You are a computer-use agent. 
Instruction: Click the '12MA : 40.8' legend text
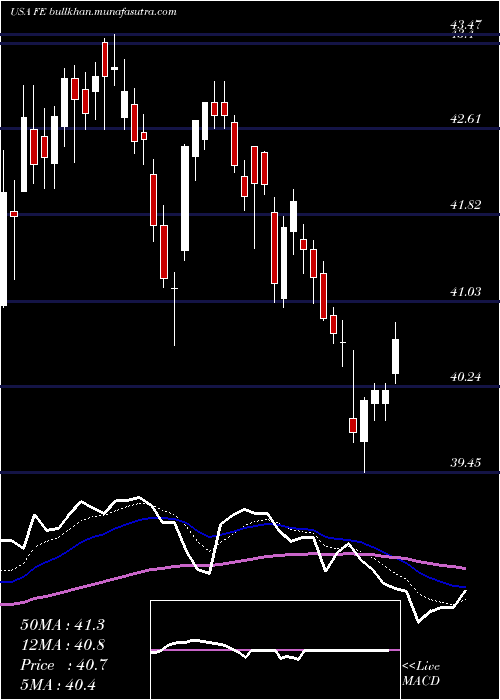pyautogui.click(x=62, y=645)
